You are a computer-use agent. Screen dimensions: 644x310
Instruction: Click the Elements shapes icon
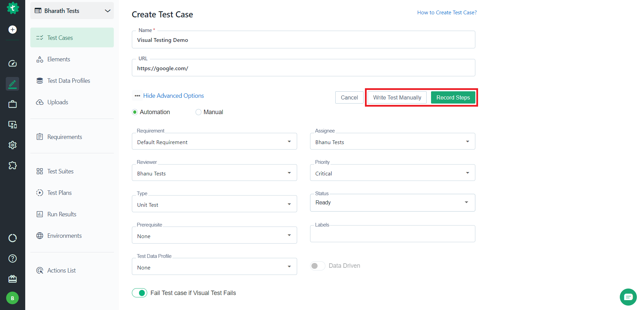pyautogui.click(x=40, y=59)
